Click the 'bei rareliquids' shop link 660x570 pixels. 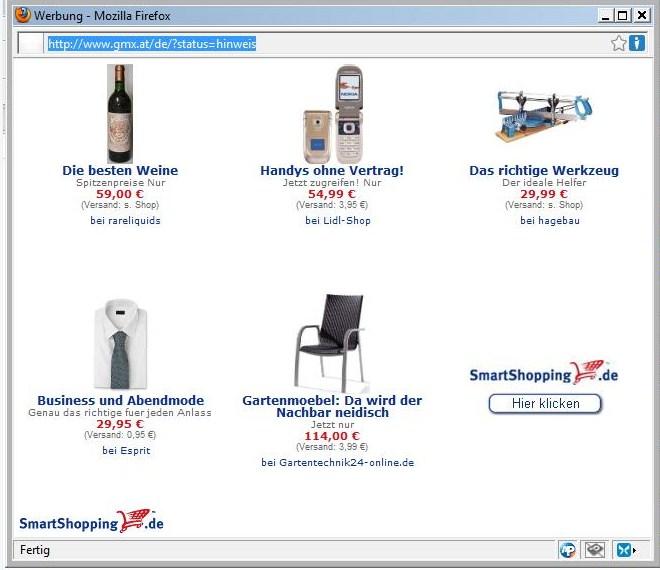click(125, 221)
